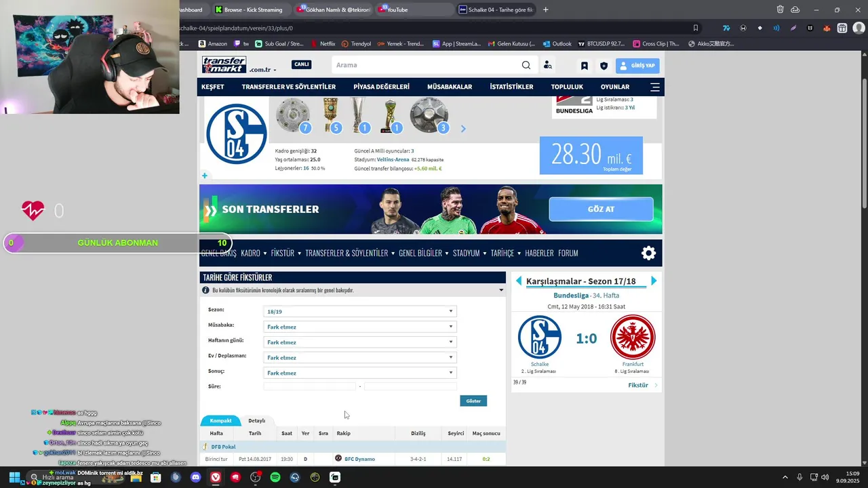The height and width of the screenshot is (488, 868).
Task: Open the settings gear icon
Action: 649,253
